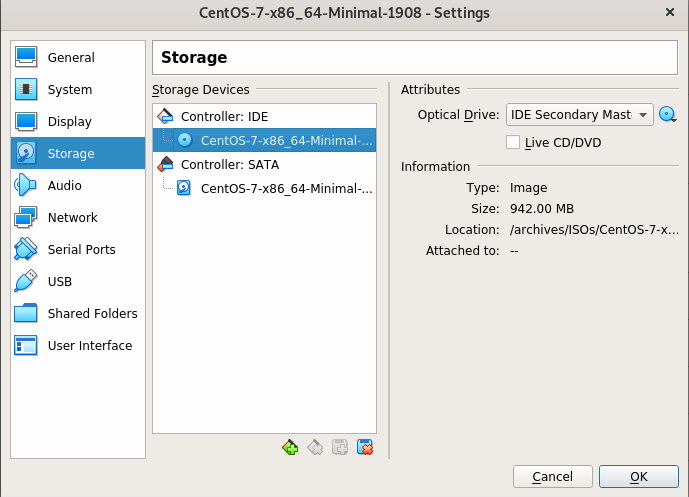Screen dimensions: 689x497
Task: Go to Audio settings
Action: [x=78, y=185]
